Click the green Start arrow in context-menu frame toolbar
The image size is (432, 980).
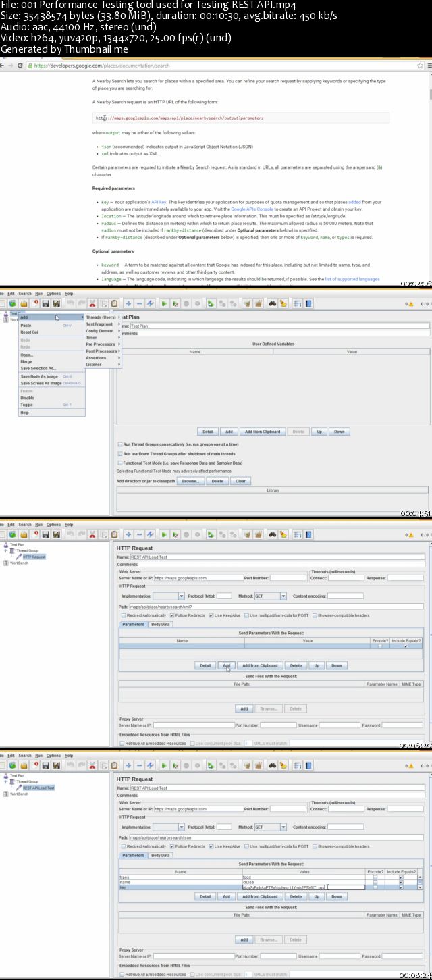click(164, 304)
